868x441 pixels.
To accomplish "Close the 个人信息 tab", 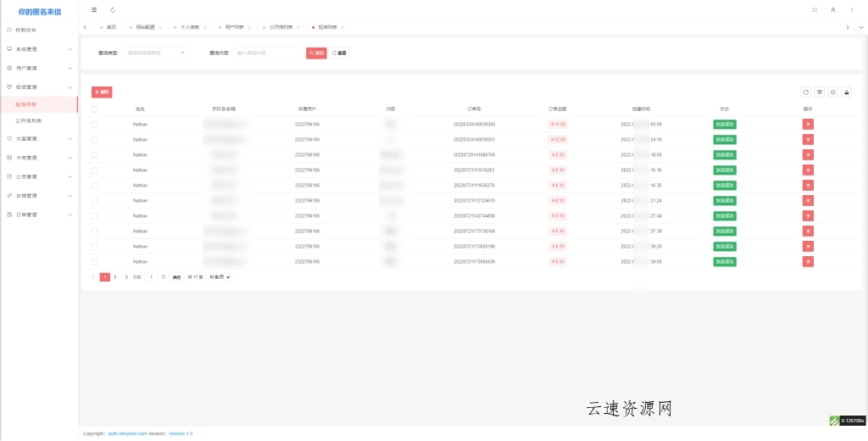I will [x=205, y=27].
